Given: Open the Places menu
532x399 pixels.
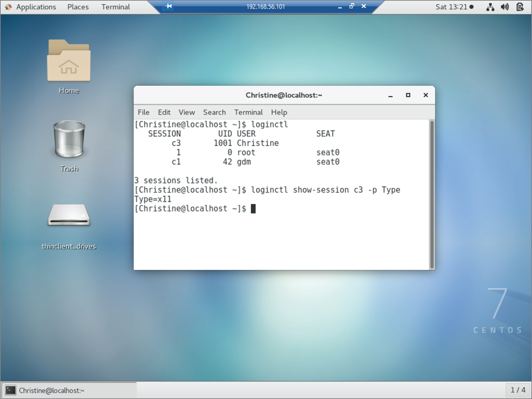Looking at the screenshot, I should point(78,7).
